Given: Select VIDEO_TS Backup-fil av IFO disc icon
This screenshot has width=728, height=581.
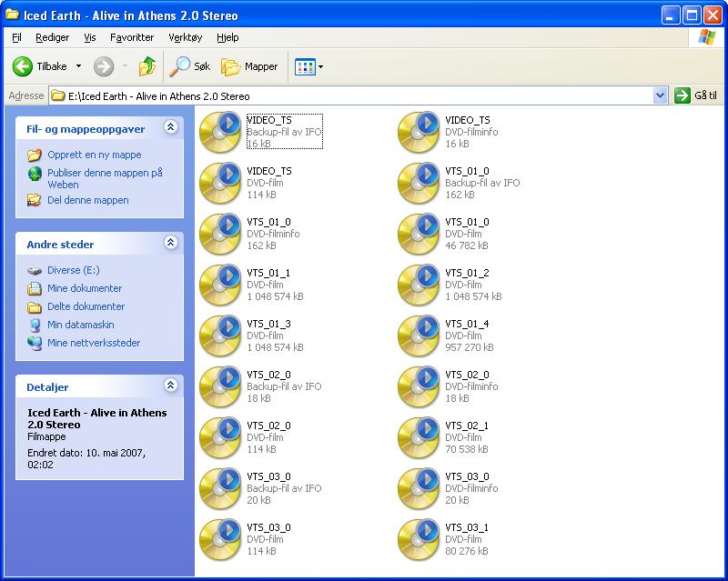Looking at the screenshot, I should pyautogui.click(x=220, y=132).
